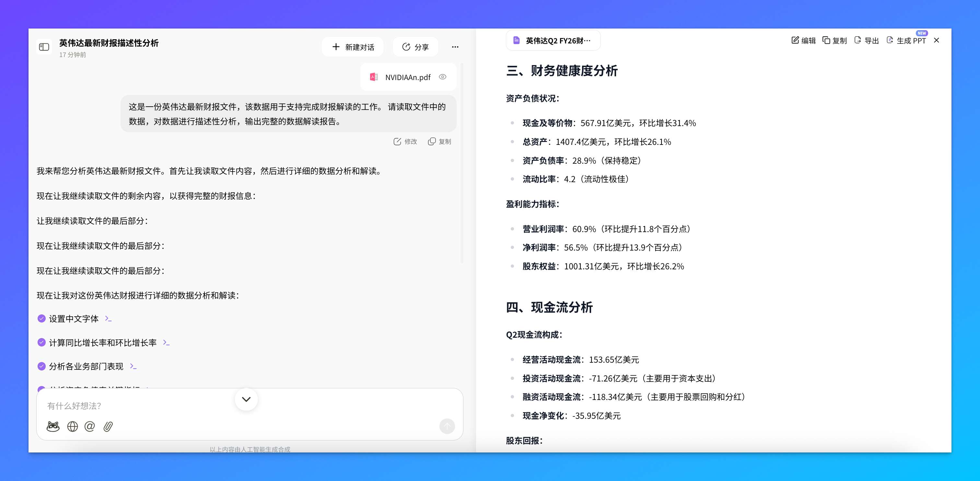Edit the report using the 编辑 icon
The height and width of the screenshot is (481, 980).
click(x=803, y=40)
